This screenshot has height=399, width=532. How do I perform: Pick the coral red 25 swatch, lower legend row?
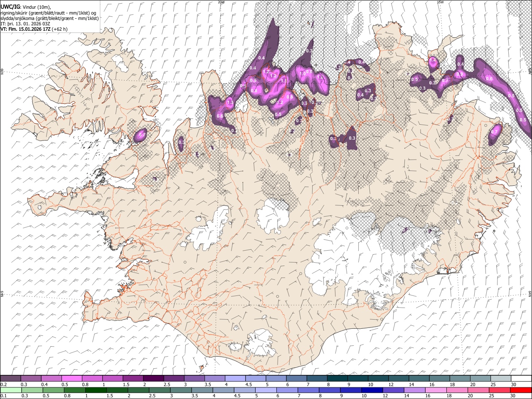coord(500,390)
